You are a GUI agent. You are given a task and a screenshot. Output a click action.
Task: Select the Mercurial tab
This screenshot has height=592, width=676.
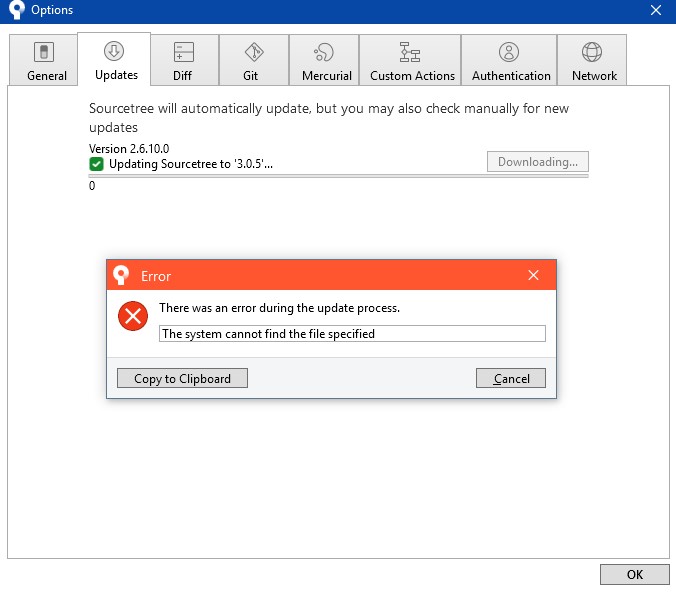tap(324, 60)
